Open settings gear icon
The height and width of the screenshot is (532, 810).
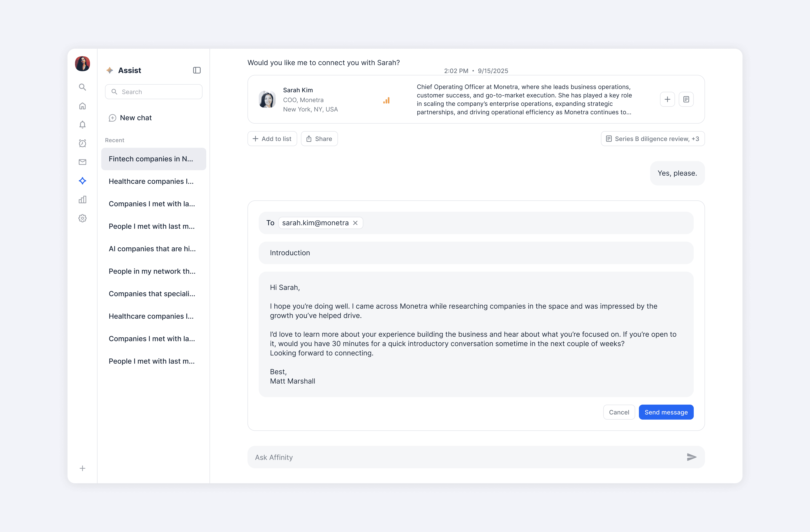pyautogui.click(x=82, y=218)
